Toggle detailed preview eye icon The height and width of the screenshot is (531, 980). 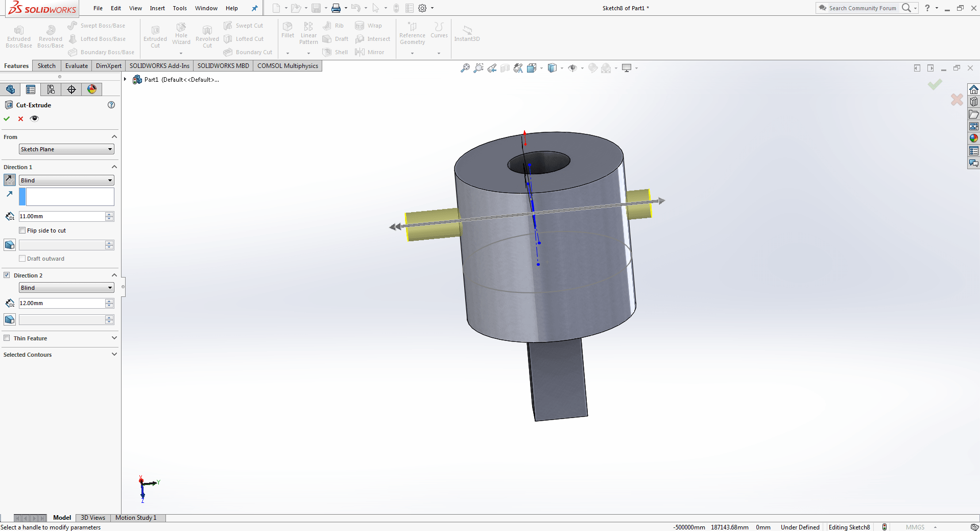34,119
